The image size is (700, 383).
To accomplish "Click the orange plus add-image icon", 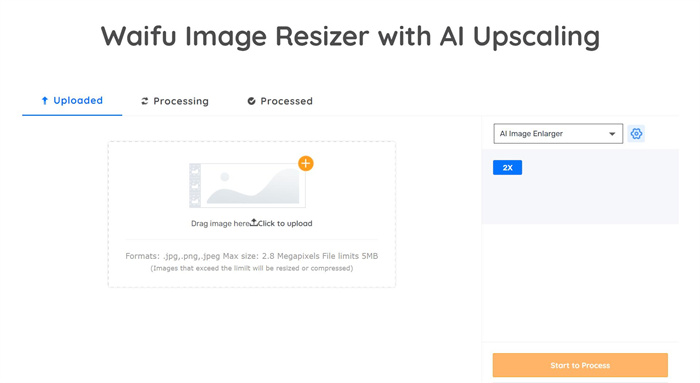I will point(306,163).
